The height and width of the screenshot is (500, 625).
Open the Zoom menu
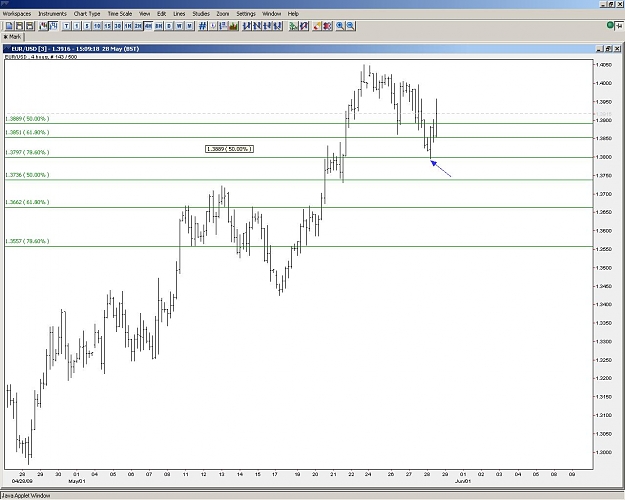223,14
